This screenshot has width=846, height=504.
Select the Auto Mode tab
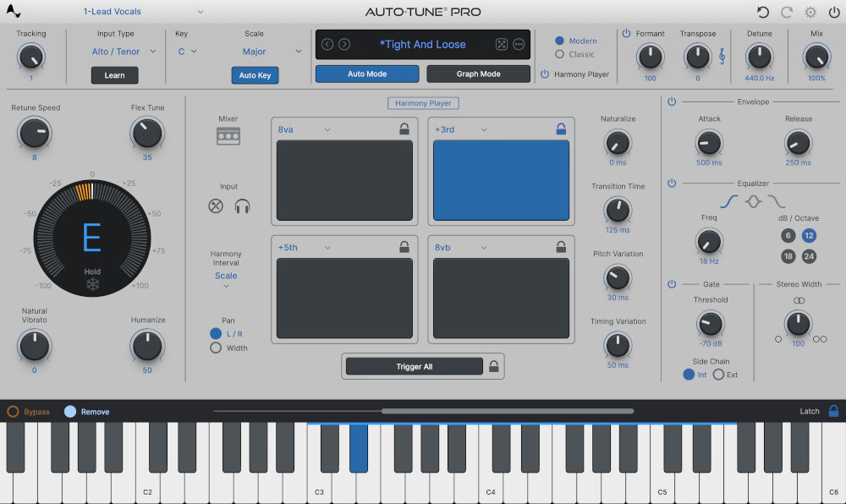[x=366, y=74]
